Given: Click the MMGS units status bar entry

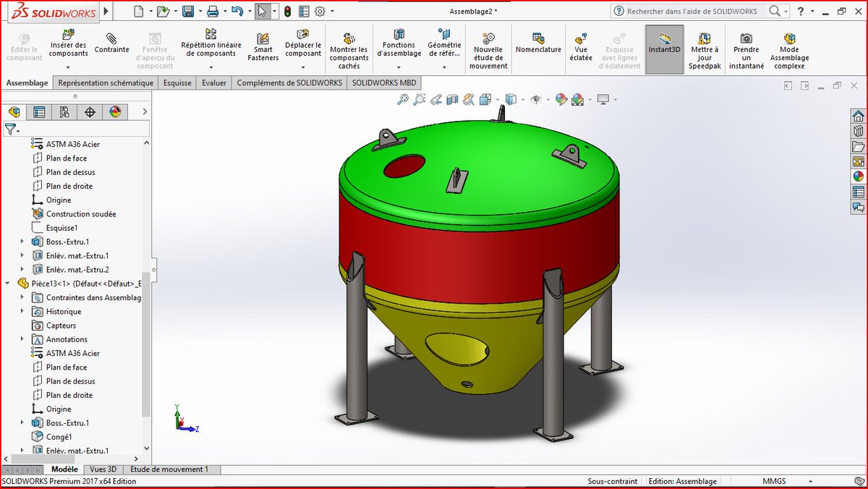Looking at the screenshot, I should click(x=774, y=481).
